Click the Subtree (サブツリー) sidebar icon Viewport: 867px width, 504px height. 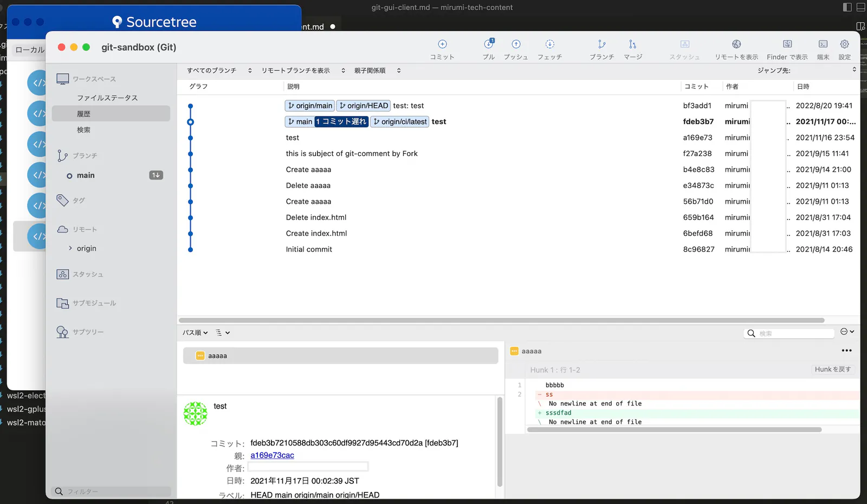62,332
